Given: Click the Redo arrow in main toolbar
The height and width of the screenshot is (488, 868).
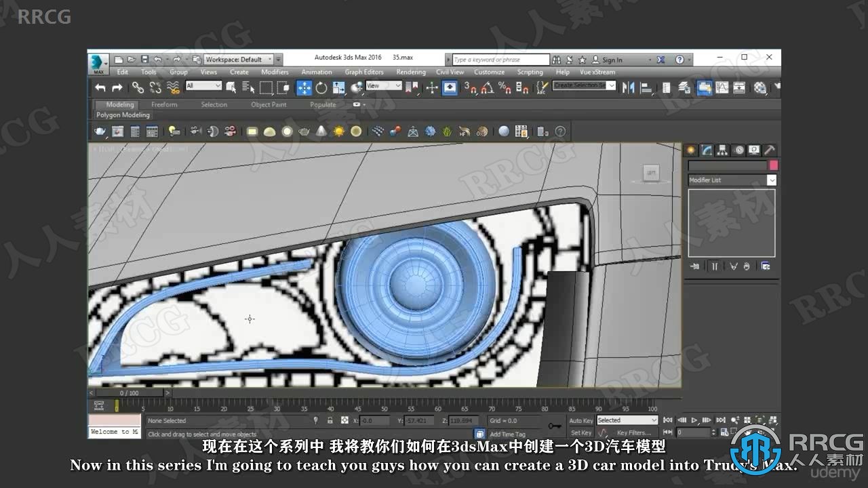Looking at the screenshot, I should point(117,87).
